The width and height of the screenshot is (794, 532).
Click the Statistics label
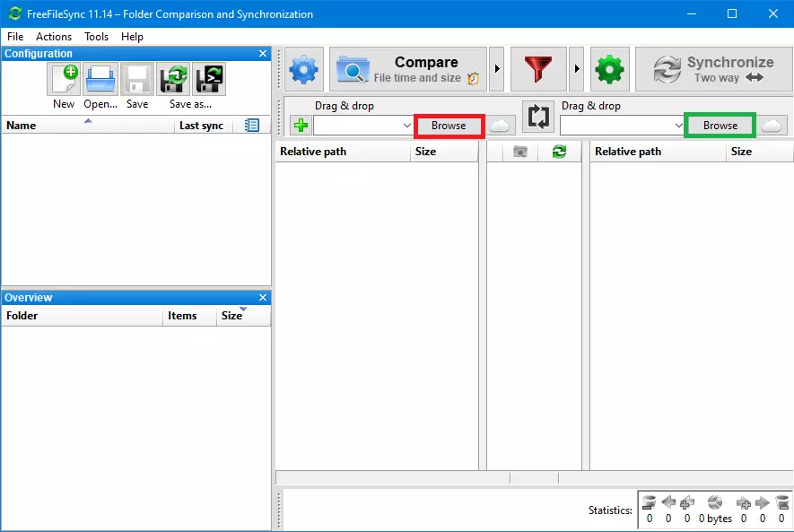[x=610, y=510]
